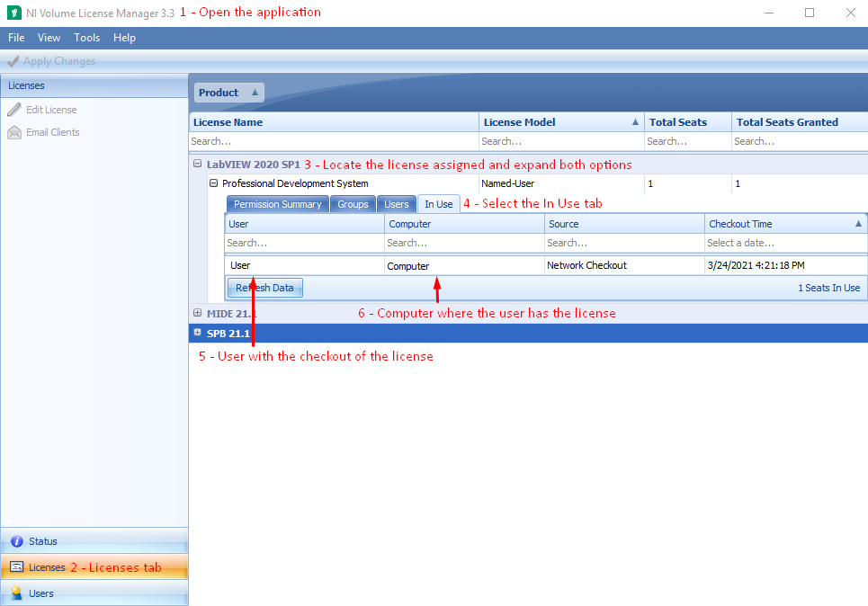Click the 1 Seats In Use text
868x606 pixels.
[x=828, y=288]
